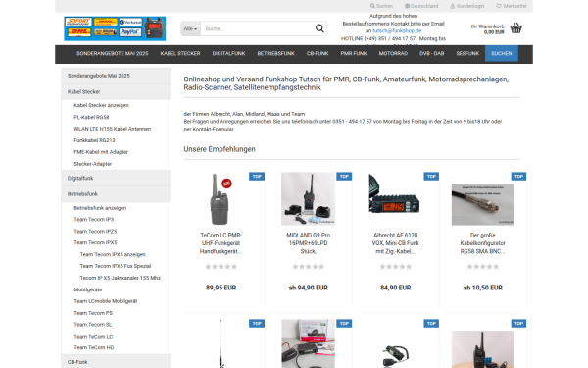The image size is (588, 368).
Task: Open Sonderangebote Mai 2025 nav menu
Action: click(x=113, y=53)
